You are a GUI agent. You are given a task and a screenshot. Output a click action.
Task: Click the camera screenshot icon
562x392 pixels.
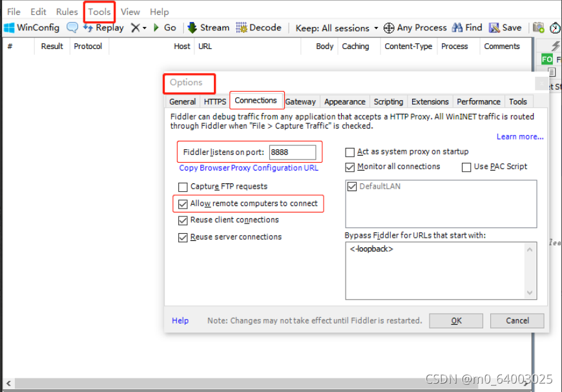pos(538,28)
